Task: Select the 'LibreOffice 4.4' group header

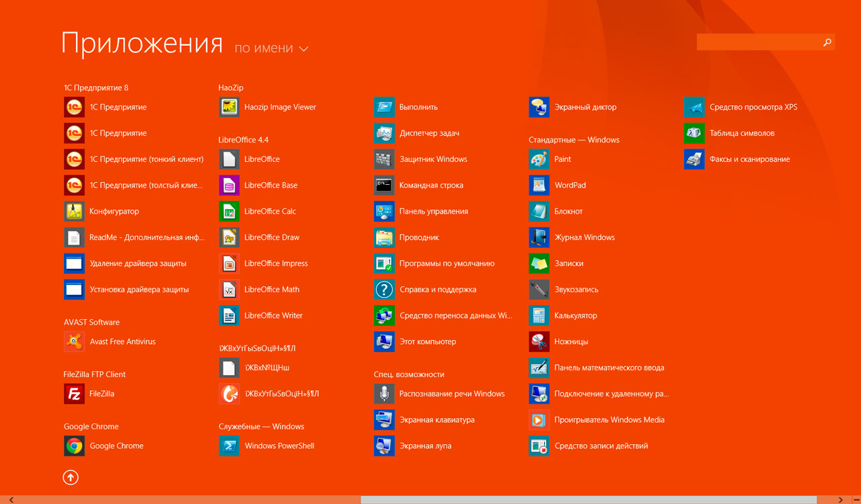Action: pyautogui.click(x=244, y=140)
